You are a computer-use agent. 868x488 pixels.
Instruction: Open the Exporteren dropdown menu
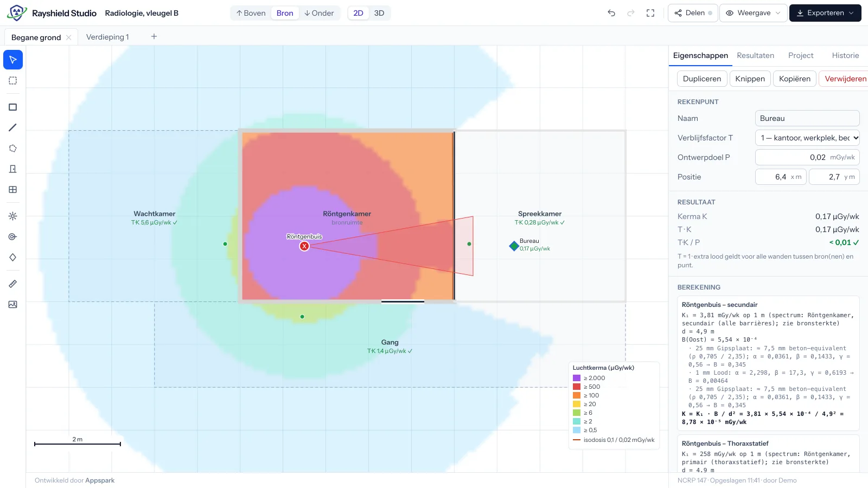[x=825, y=13]
